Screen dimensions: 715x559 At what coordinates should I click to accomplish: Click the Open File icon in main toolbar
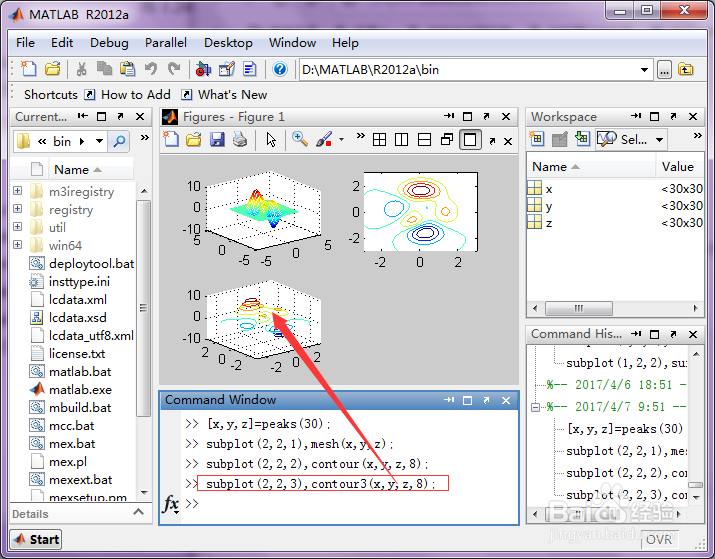point(53,69)
